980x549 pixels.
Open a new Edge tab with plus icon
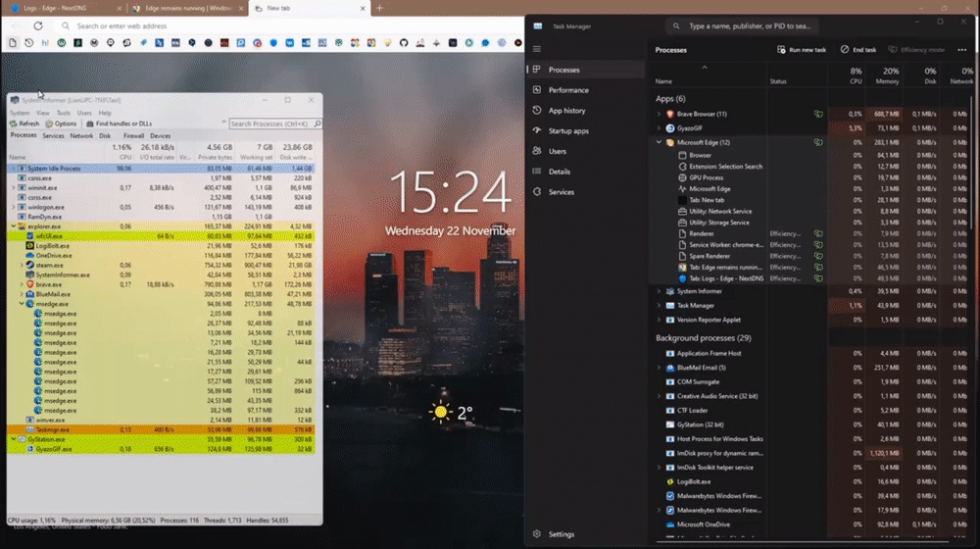[379, 8]
